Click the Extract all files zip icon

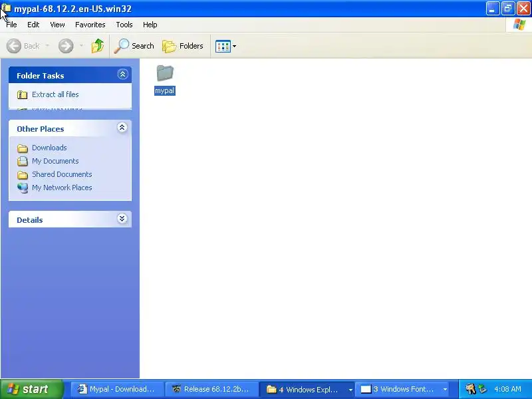click(23, 94)
